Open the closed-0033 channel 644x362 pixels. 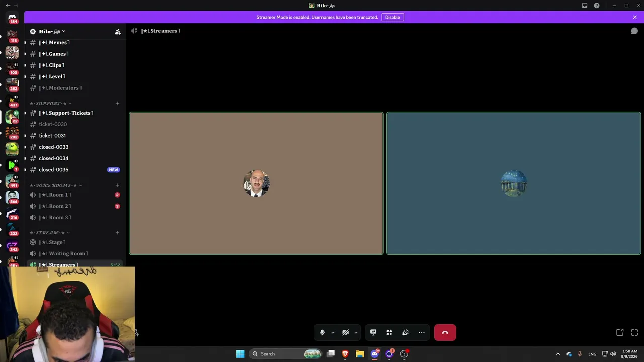[75, 147]
